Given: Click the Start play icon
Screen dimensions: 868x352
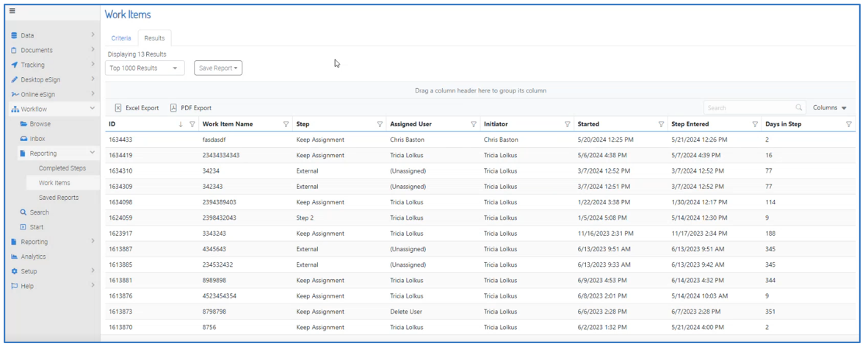Looking at the screenshot, I should point(23,227).
